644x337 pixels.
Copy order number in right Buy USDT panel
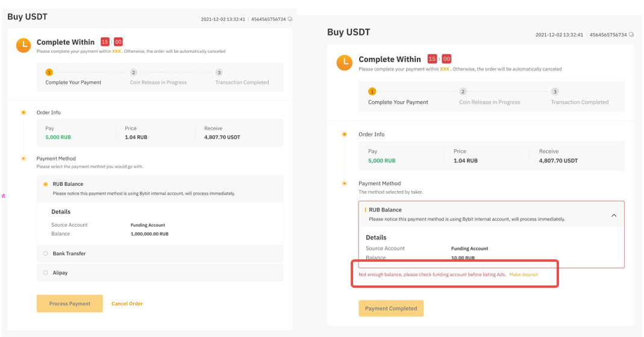631,35
